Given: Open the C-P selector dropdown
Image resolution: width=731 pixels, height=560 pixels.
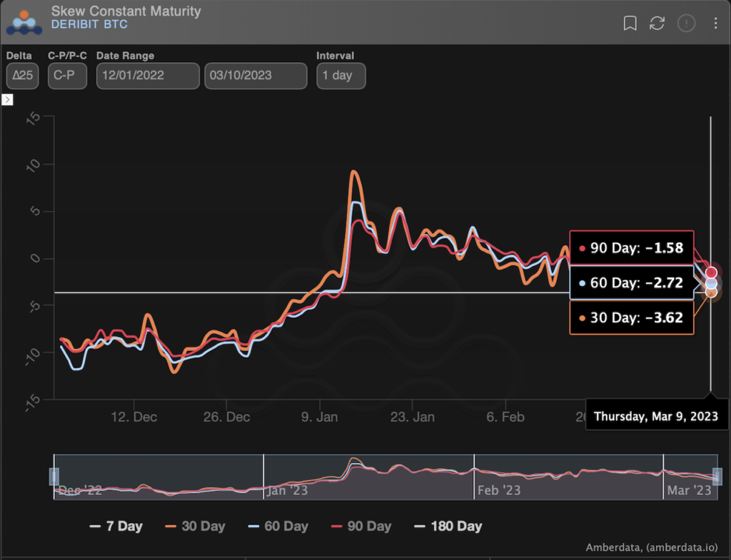Looking at the screenshot, I should click(67, 76).
